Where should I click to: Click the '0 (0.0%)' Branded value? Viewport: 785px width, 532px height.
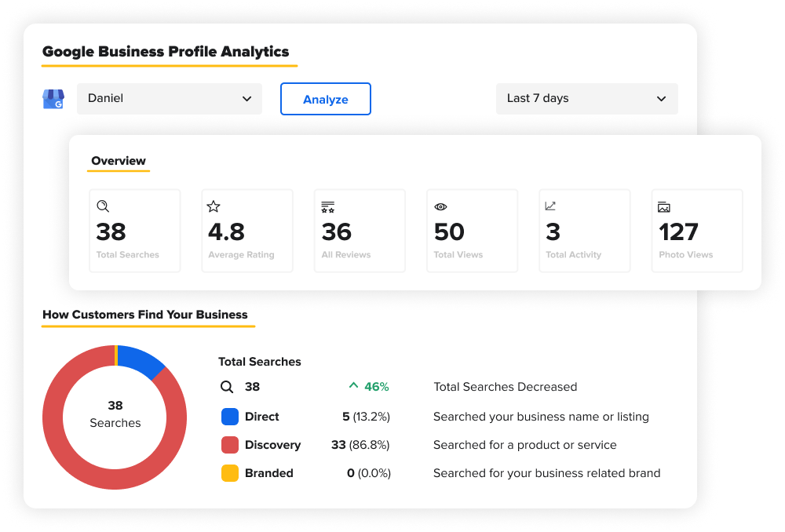(369, 473)
